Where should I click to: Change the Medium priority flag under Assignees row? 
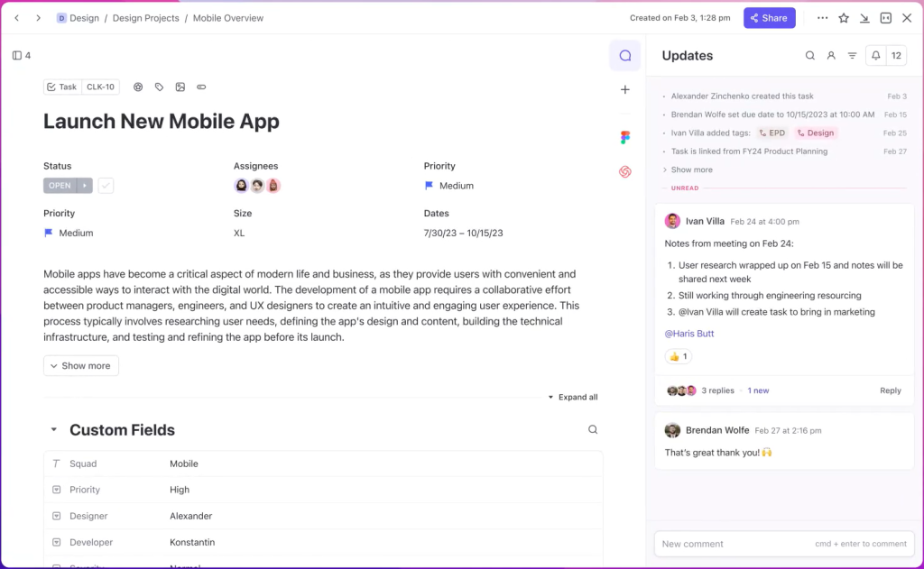coord(449,186)
